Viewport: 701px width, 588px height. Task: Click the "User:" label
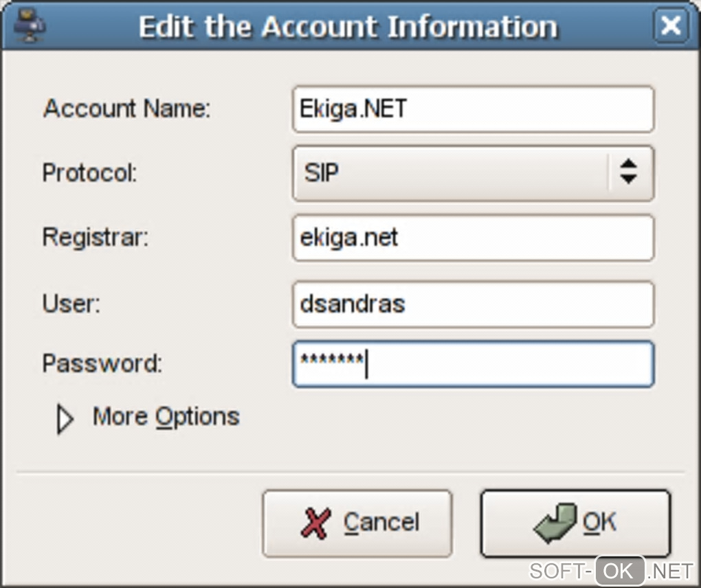pyautogui.click(x=71, y=304)
